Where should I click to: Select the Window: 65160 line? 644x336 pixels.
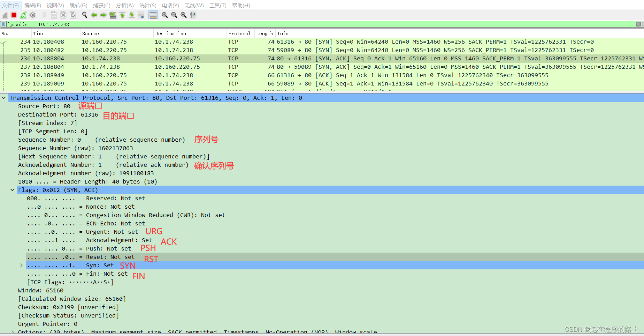tap(41, 291)
